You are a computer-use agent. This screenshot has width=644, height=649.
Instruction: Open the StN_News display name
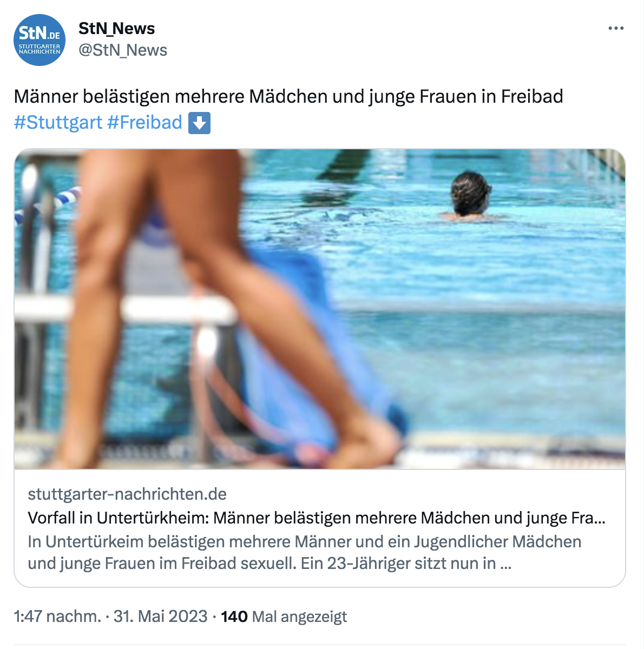(x=116, y=28)
